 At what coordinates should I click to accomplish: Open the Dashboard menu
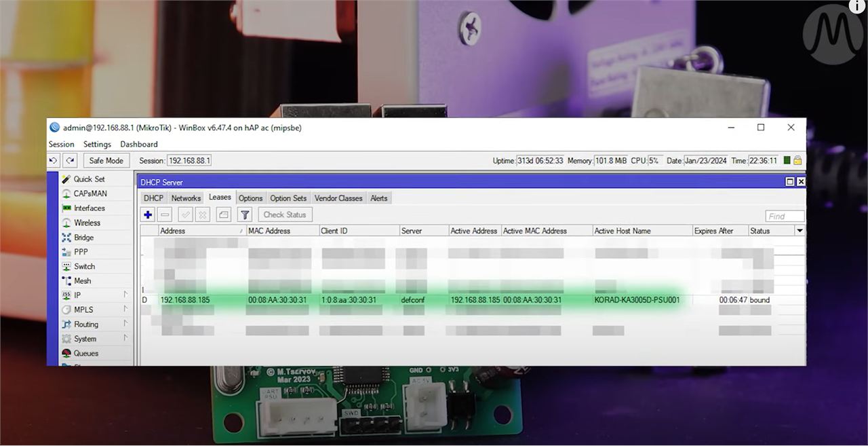click(x=139, y=144)
